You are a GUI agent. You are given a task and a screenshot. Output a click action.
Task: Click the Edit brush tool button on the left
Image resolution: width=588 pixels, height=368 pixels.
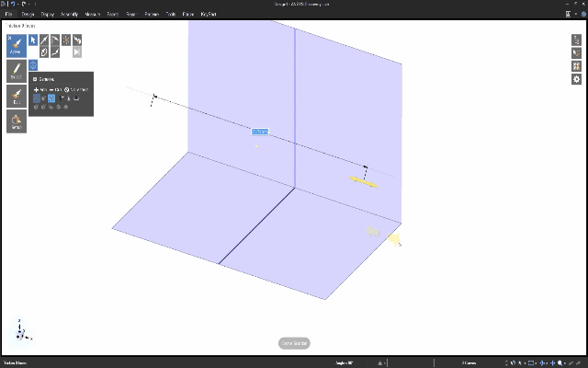[17, 96]
